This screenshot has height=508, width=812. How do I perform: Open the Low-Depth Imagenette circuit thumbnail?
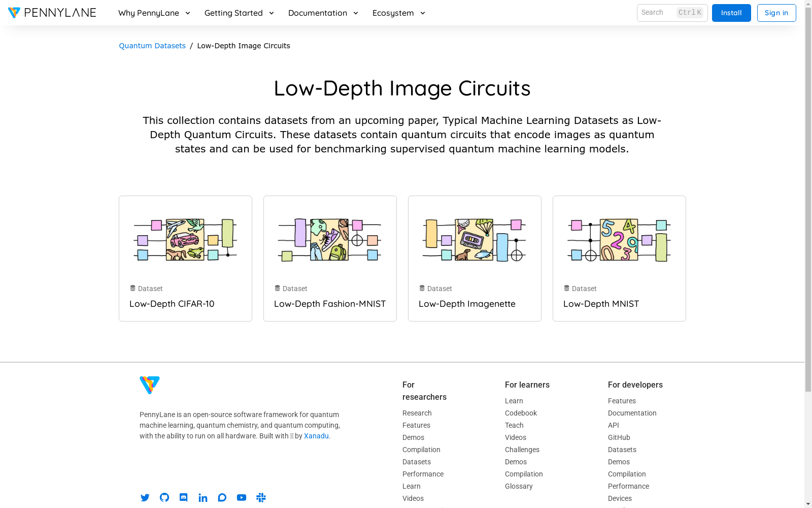(475, 240)
